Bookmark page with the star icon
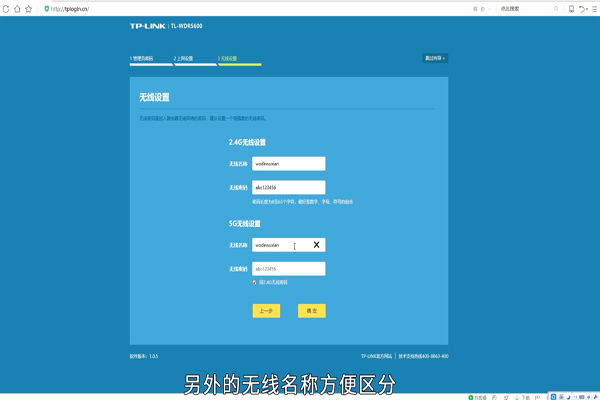Image resolution: width=600 pixels, height=400 pixels. [x=29, y=9]
